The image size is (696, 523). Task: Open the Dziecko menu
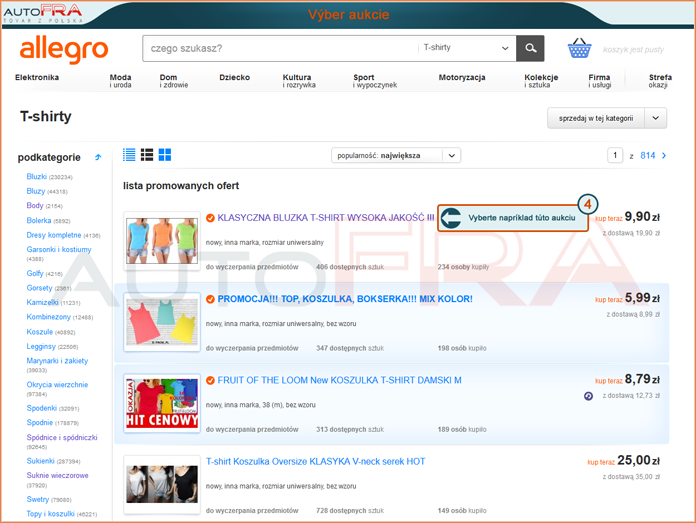click(234, 77)
